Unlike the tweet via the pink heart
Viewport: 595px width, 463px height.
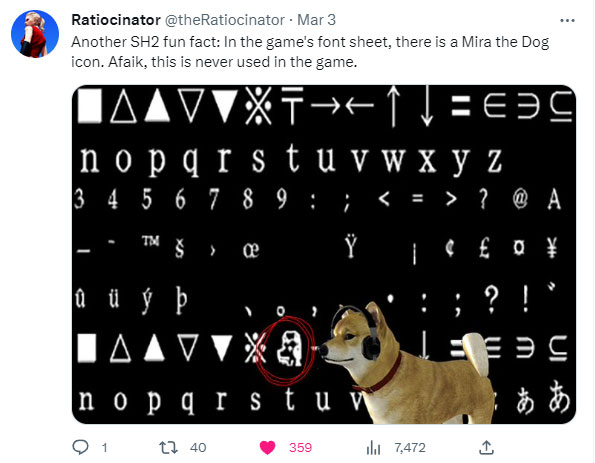267,448
